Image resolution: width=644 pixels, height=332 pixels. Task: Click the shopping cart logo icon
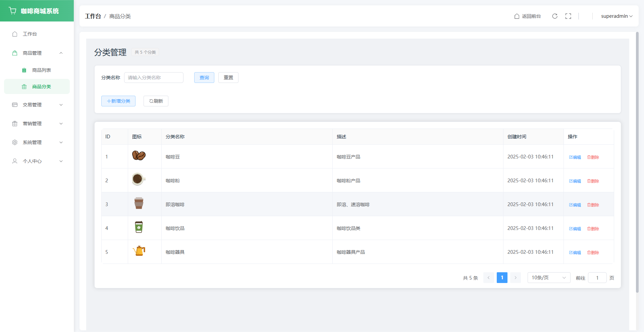pos(13,11)
